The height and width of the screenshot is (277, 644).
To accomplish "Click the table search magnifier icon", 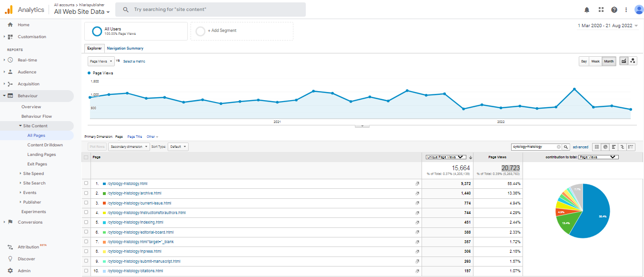I will (566, 147).
